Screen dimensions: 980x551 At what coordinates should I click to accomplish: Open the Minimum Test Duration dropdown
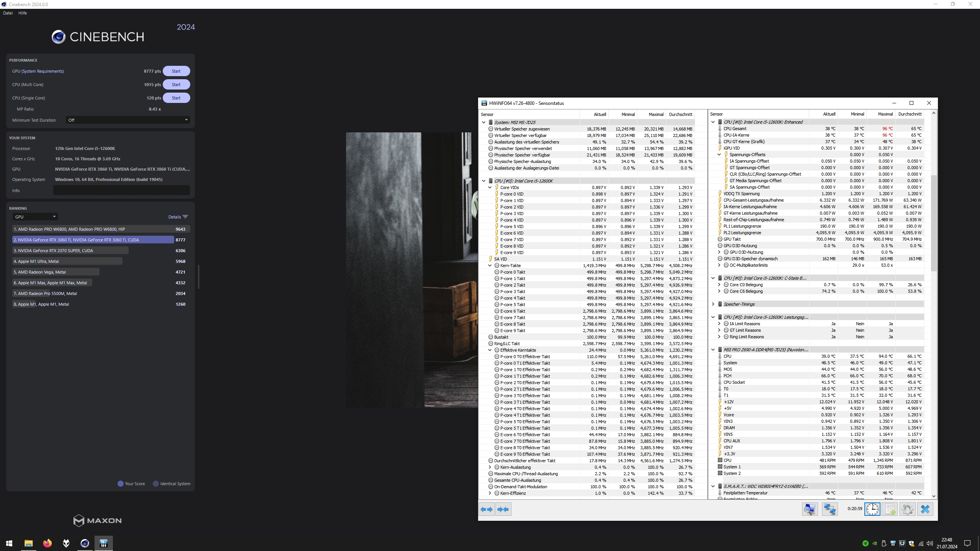128,120
